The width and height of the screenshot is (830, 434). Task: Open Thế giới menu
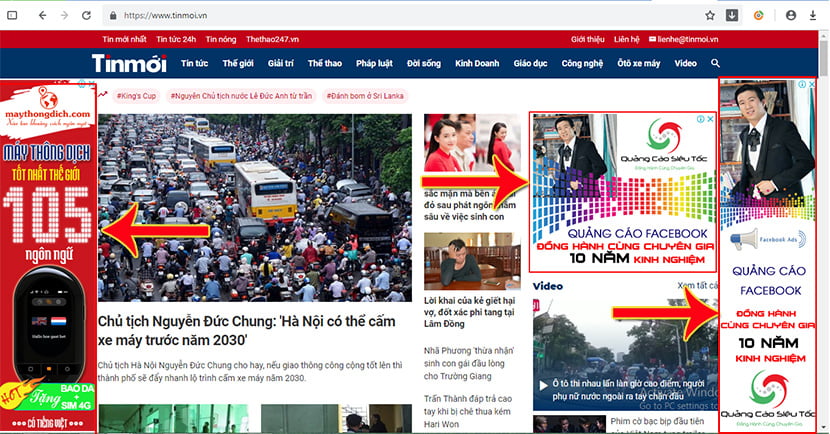[x=238, y=63]
